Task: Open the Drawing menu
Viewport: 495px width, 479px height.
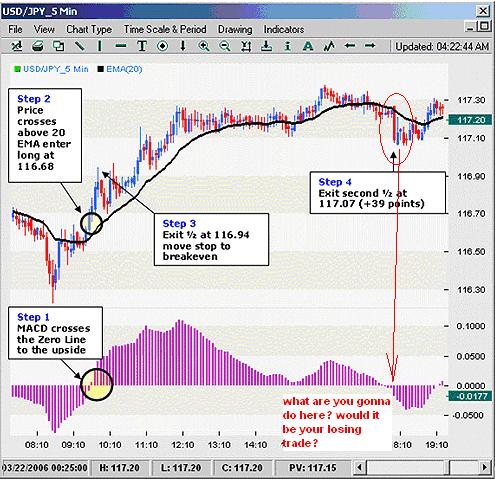Action: [x=235, y=29]
